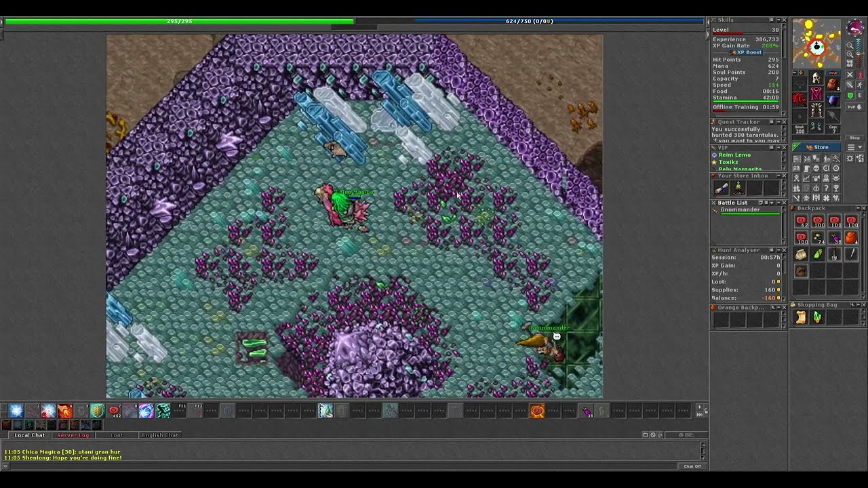Select the green crystal in Shopping Bag
Viewport: 868px width, 488px height.
(x=818, y=317)
